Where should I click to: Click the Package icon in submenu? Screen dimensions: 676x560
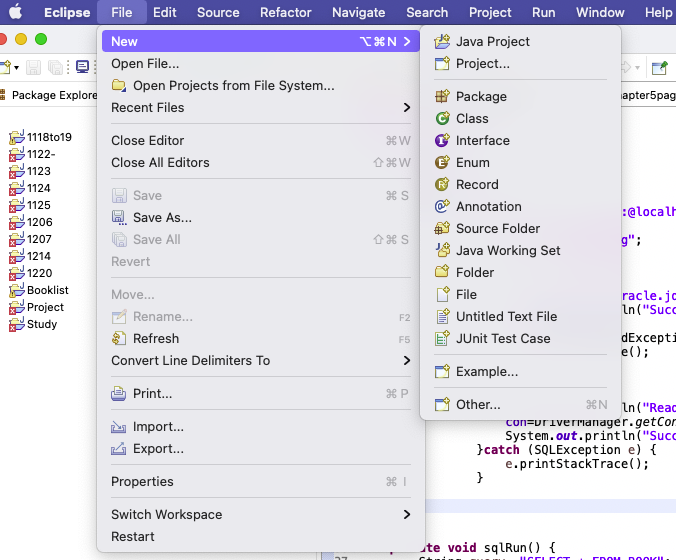click(442, 96)
